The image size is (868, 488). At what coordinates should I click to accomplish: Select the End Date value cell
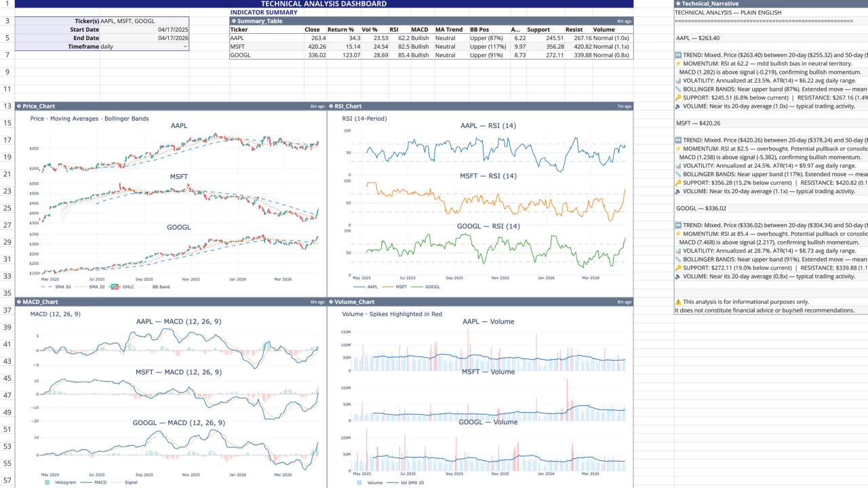(144, 38)
